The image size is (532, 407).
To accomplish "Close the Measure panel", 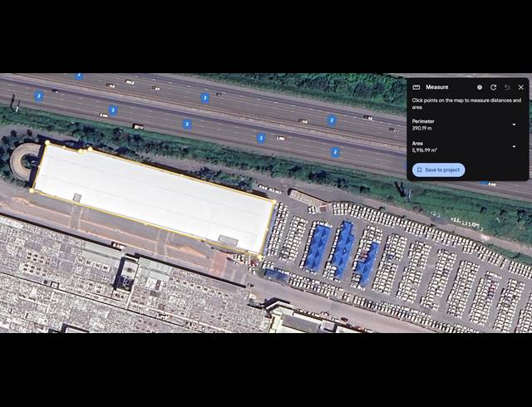I will click(x=521, y=87).
